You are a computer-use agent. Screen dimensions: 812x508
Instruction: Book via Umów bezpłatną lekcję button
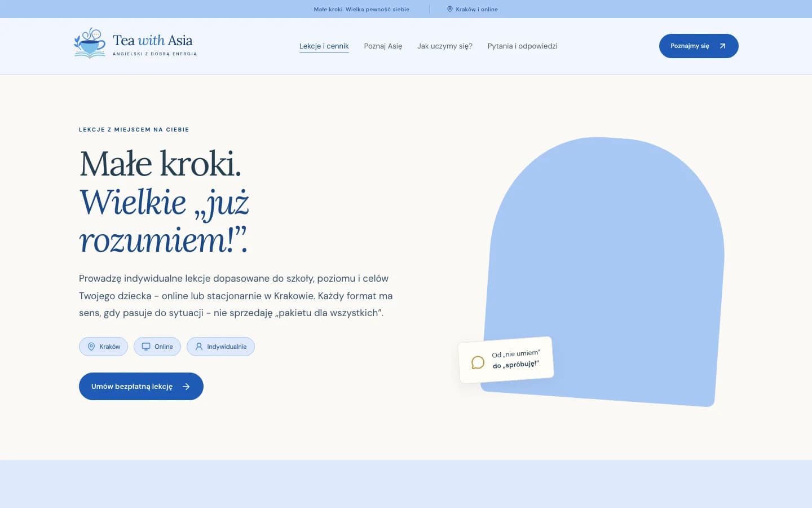coord(141,387)
